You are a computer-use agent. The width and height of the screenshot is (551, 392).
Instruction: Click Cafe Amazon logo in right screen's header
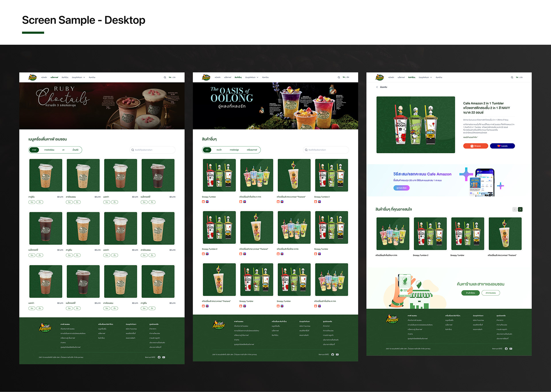click(379, 77)
